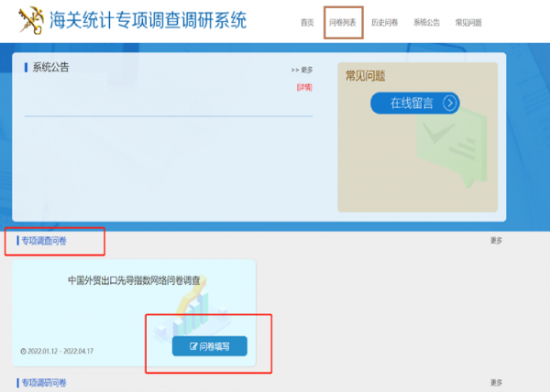Switch to the 问卷列表 tab
The image size is (550, 392).
click(x=343, y=21)
